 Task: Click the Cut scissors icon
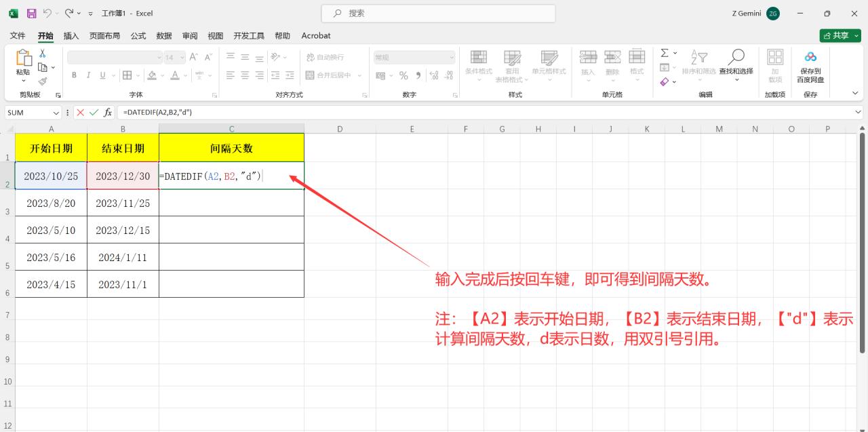pos(42,53)
